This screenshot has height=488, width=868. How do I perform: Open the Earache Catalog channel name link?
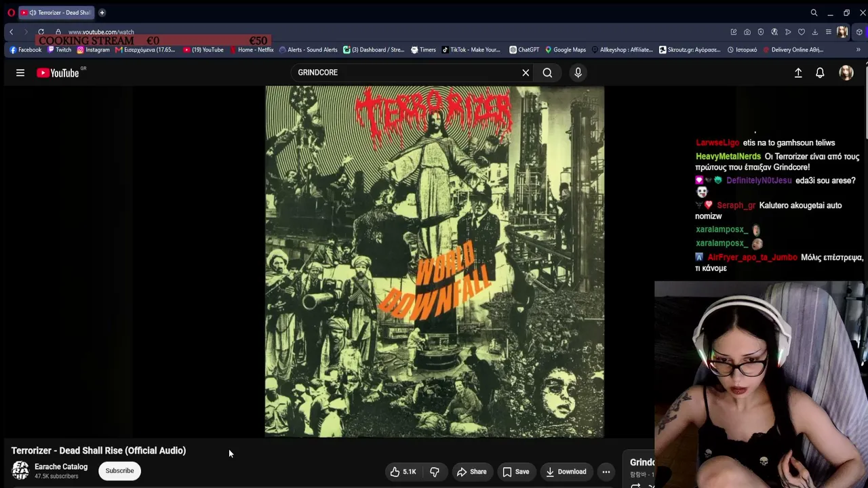61,467
